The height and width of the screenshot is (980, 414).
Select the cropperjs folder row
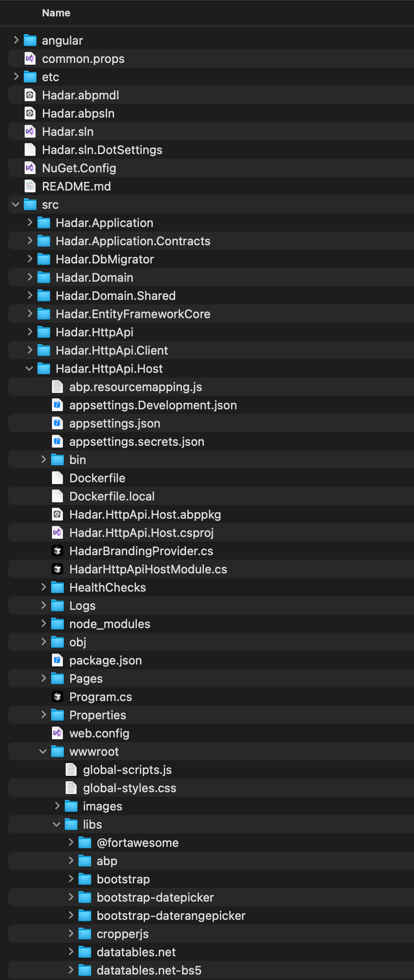tap(211, 934)
